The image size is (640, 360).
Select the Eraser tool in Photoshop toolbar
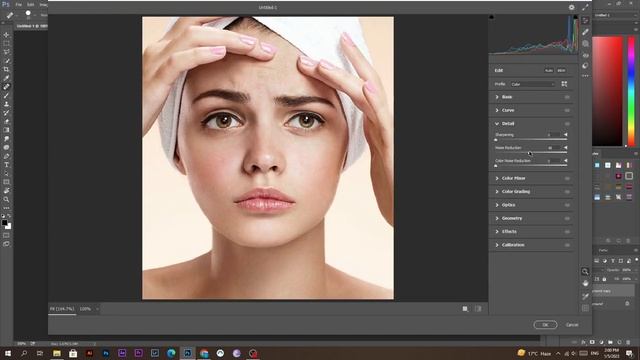pos(6,122)
